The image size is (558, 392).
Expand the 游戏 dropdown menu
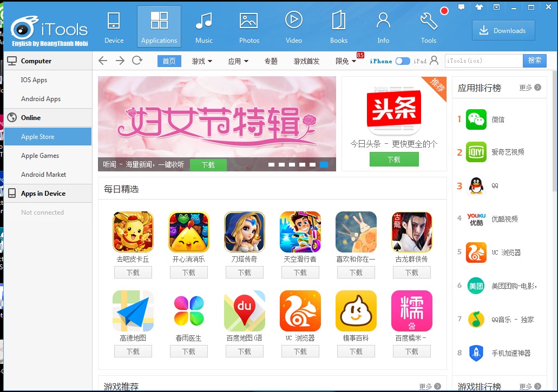coord(202,61)
